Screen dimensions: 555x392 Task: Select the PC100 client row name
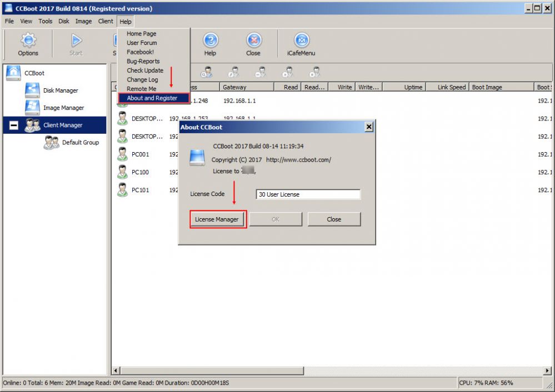point(140,172)
